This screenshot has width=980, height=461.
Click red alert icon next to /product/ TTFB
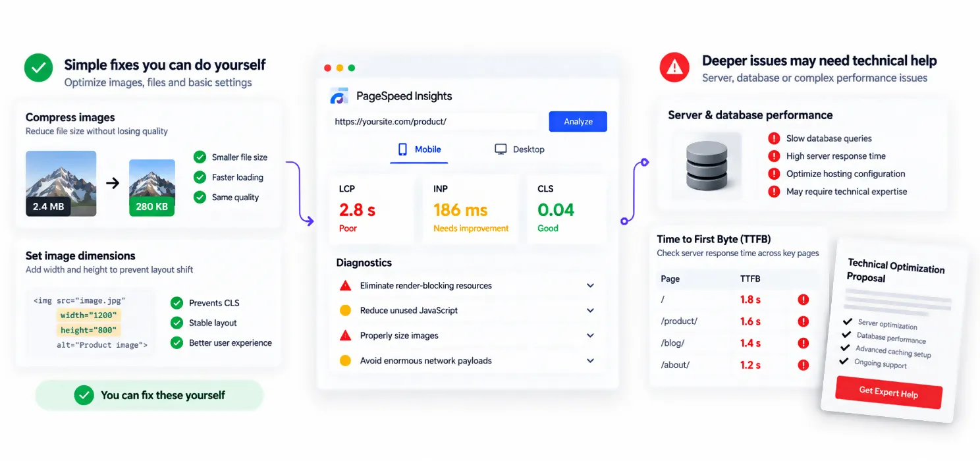point(803,321)
